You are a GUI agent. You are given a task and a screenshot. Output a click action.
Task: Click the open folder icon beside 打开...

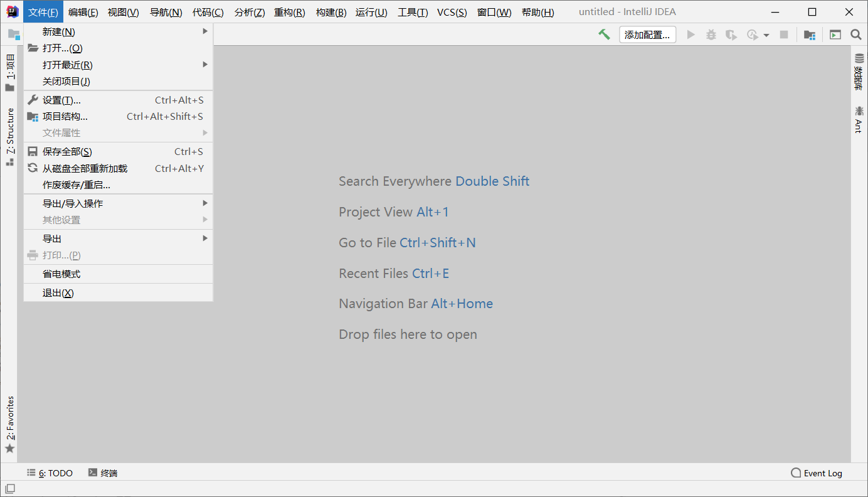[33, 48]
